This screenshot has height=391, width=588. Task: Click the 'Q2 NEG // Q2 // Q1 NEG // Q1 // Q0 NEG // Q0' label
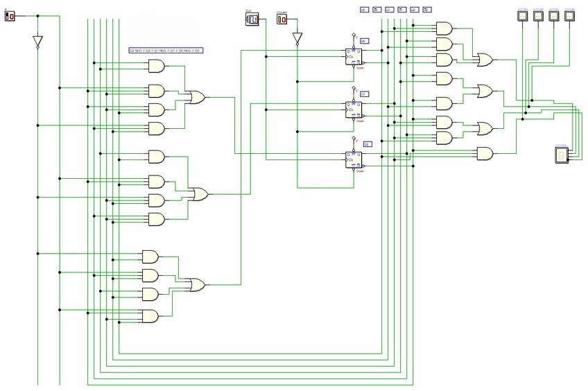click(166, 50)
